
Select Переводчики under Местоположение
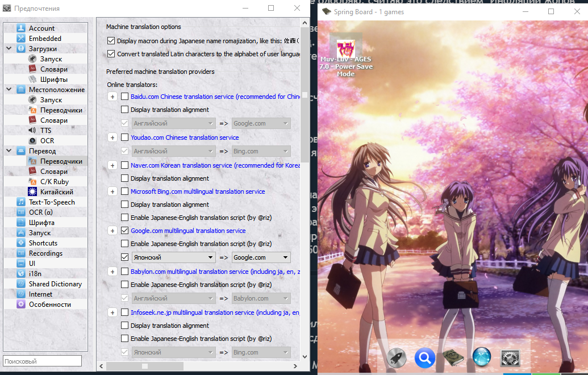click(x=61, y=110)
